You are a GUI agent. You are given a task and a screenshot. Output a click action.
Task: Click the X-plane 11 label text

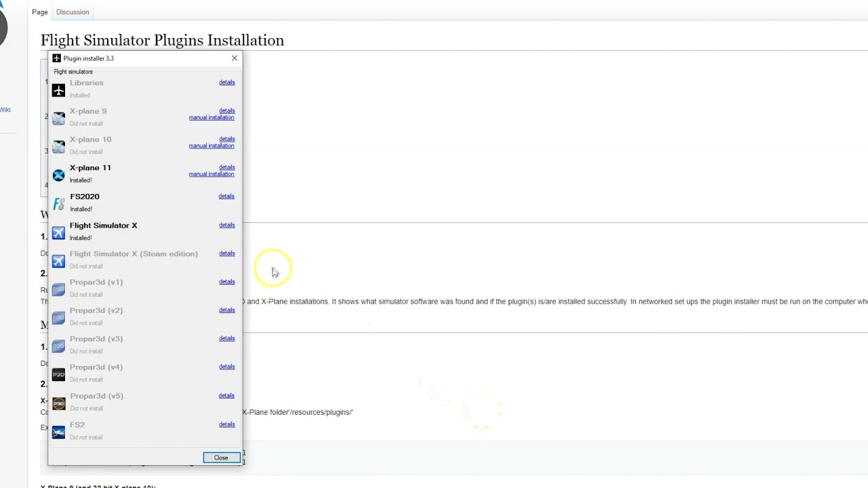click(x=90, y=168)
